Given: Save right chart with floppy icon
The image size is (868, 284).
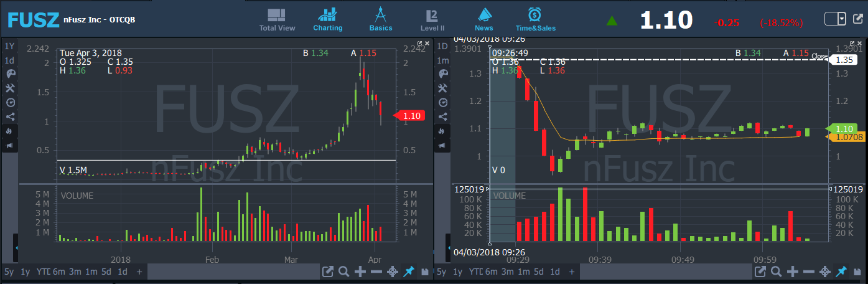Looking at the screenshot, I should pyautogui.click(x=858, y=272).
